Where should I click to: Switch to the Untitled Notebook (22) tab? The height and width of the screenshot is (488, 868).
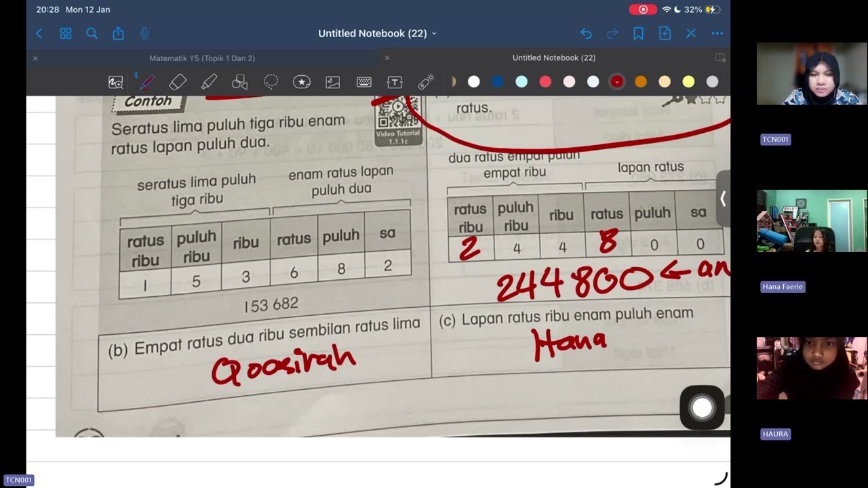point(554,58)
